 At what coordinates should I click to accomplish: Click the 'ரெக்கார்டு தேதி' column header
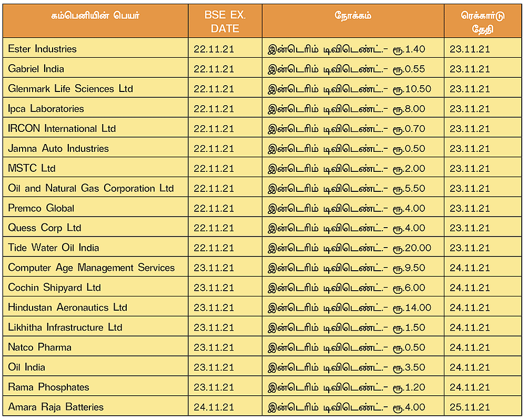click(x=482, y=22)
